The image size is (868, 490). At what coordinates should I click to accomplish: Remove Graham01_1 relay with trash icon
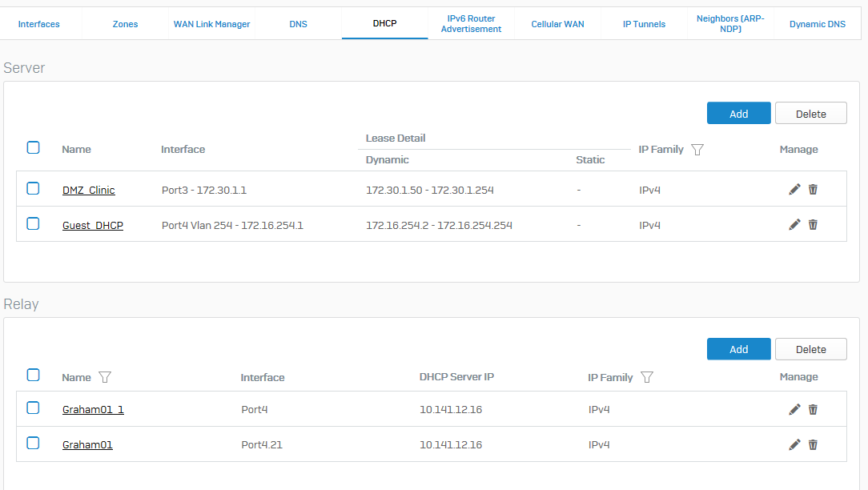pyautogui.click(x=813, y=409)
